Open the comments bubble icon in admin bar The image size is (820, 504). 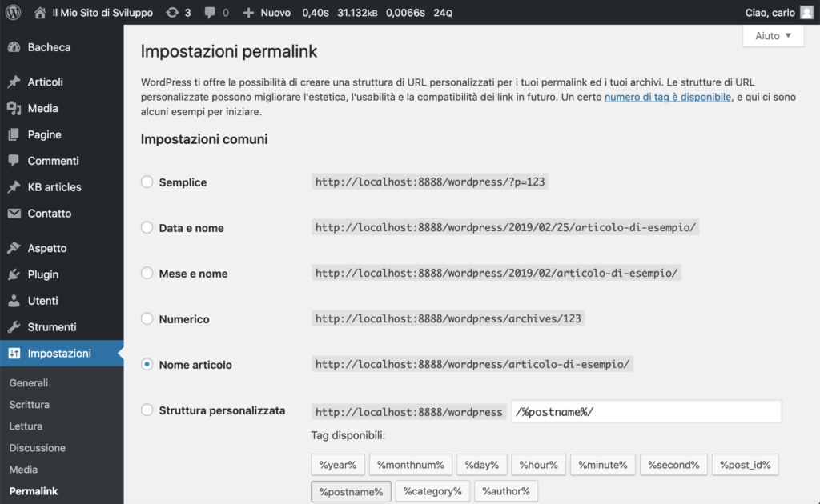point(210,13)
